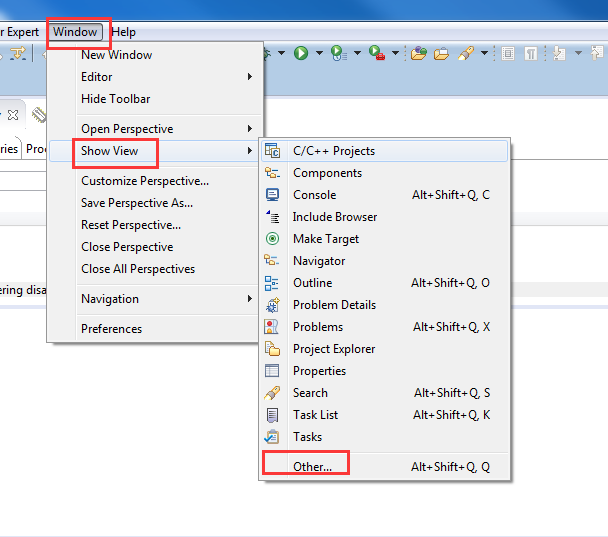
Task: Open the Processor Expert menu
Action: point(19,32)
